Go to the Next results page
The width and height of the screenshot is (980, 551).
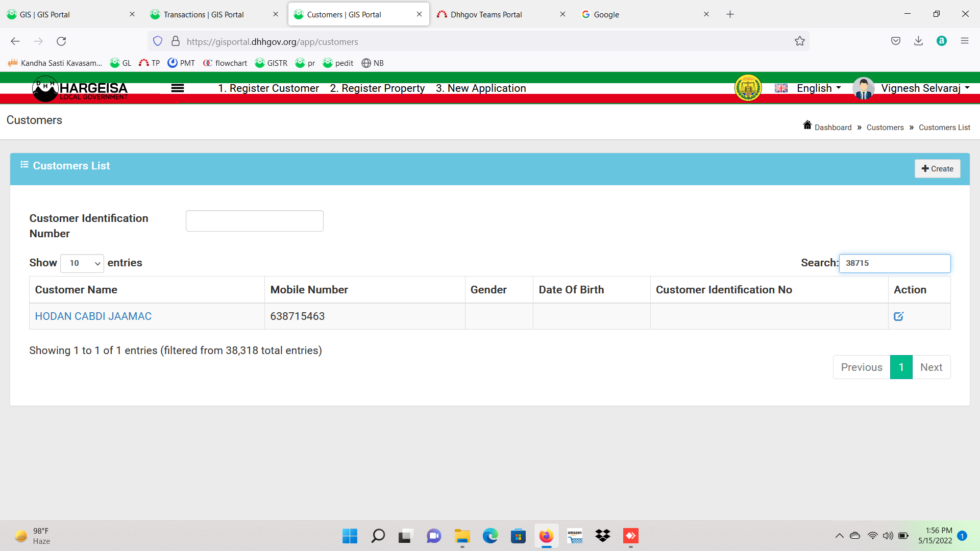coord(931,367)
